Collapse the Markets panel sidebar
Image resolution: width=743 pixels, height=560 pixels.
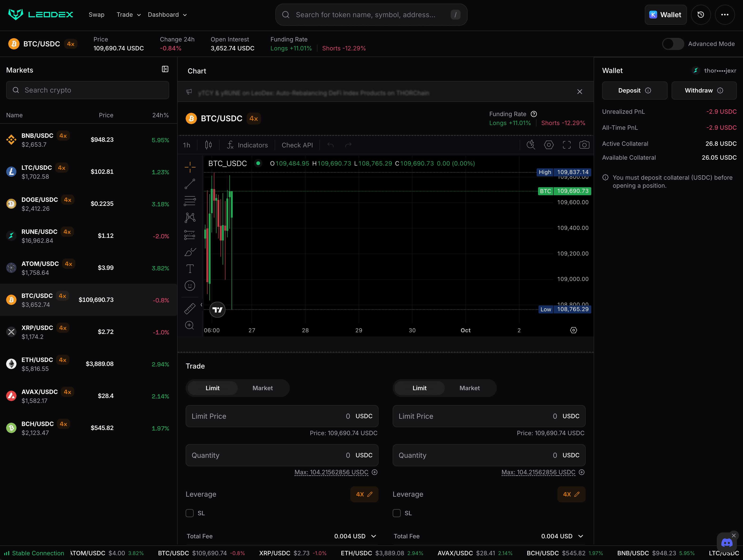click(x=165, y=69)
